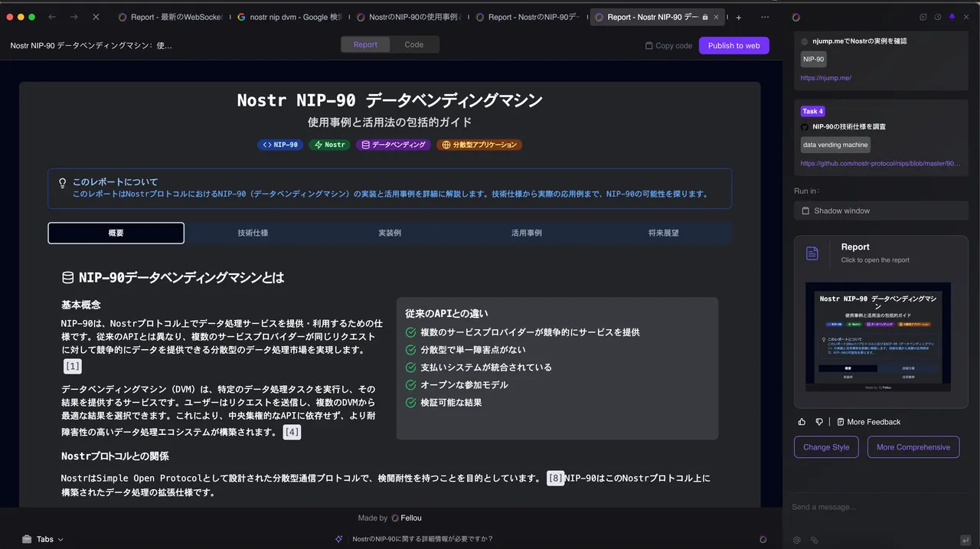This screenshot has width=980, height=549.
Task: Open the github nostr-protocol nips link
Action: (880, 163)
